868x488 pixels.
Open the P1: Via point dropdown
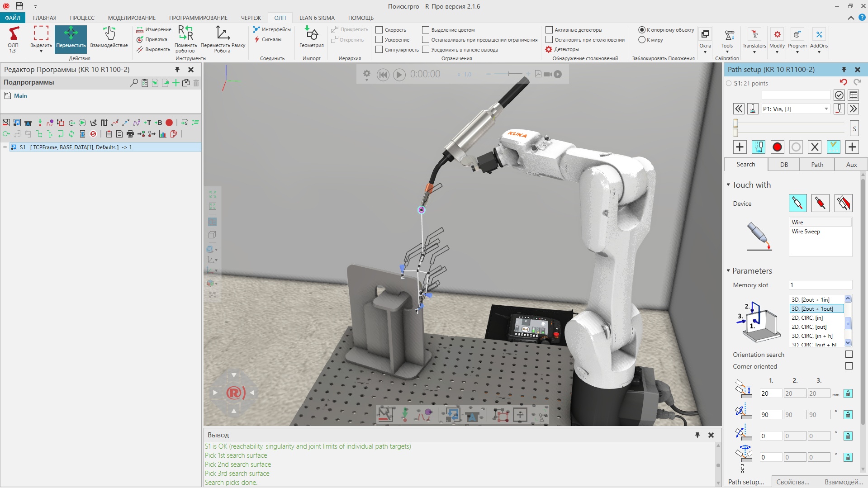[826, 109]
